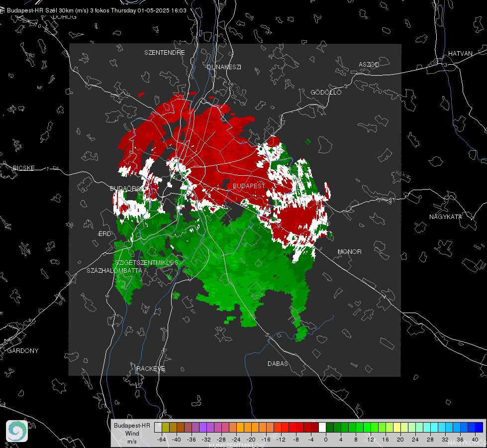
Task: Click the DOROG town label
Action: (x=65, y=17)
